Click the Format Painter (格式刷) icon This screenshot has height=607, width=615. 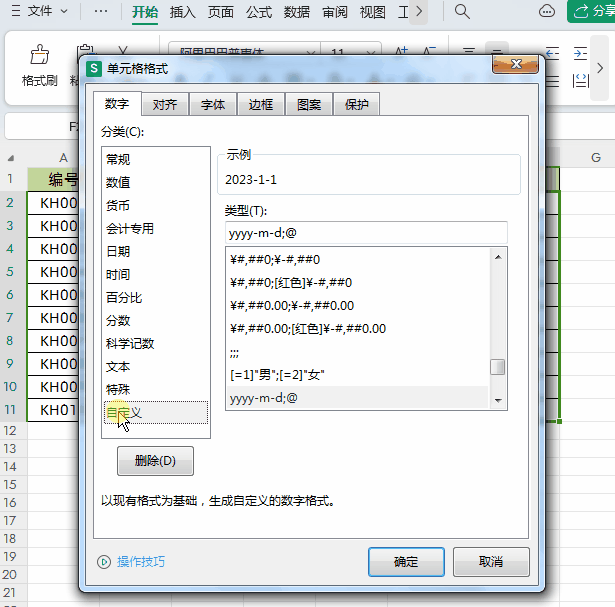tap(40, 55)
